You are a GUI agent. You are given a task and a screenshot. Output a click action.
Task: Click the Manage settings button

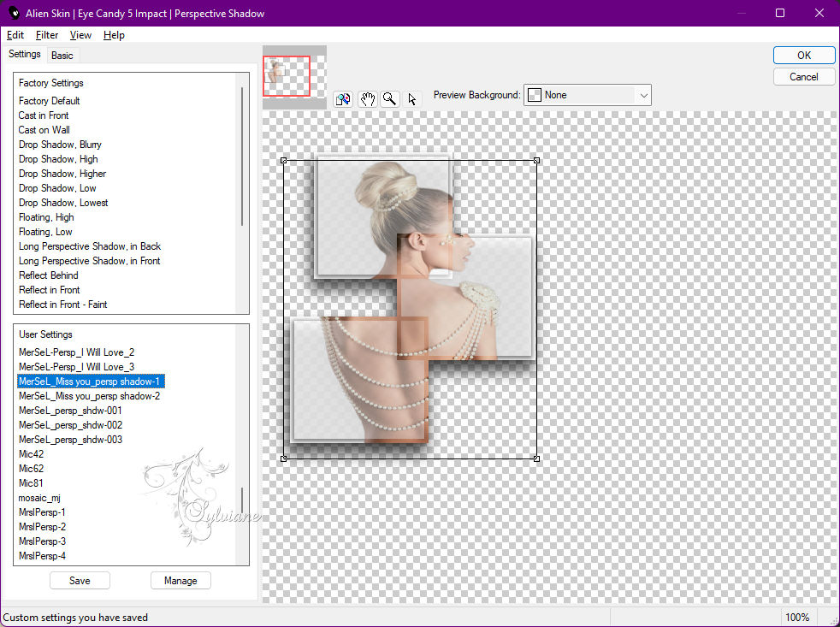180,580
